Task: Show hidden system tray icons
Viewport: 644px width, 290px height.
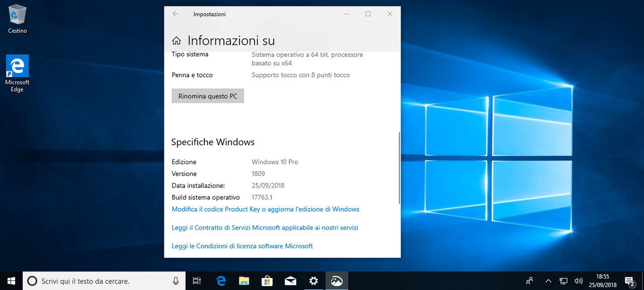Action: coord(548,281)
